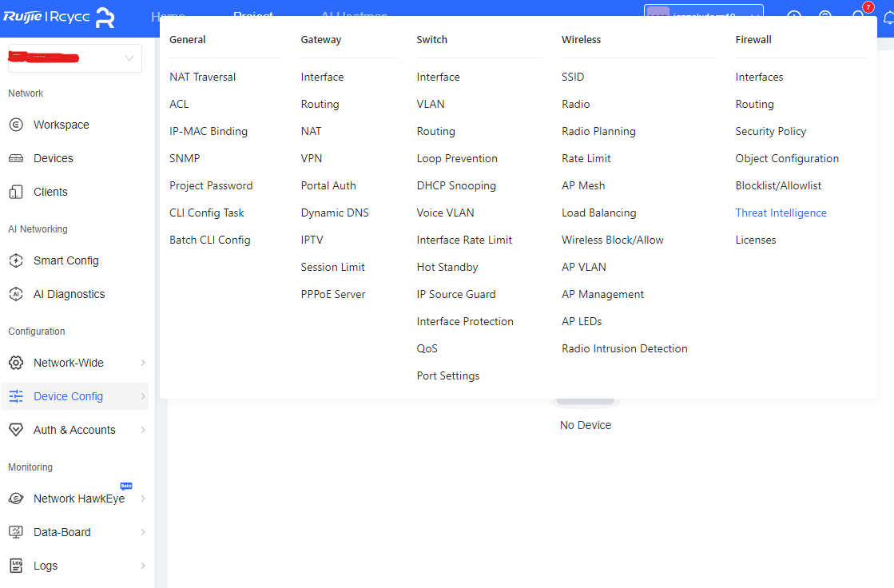Select VLAN under Switch

click(431, 105)
